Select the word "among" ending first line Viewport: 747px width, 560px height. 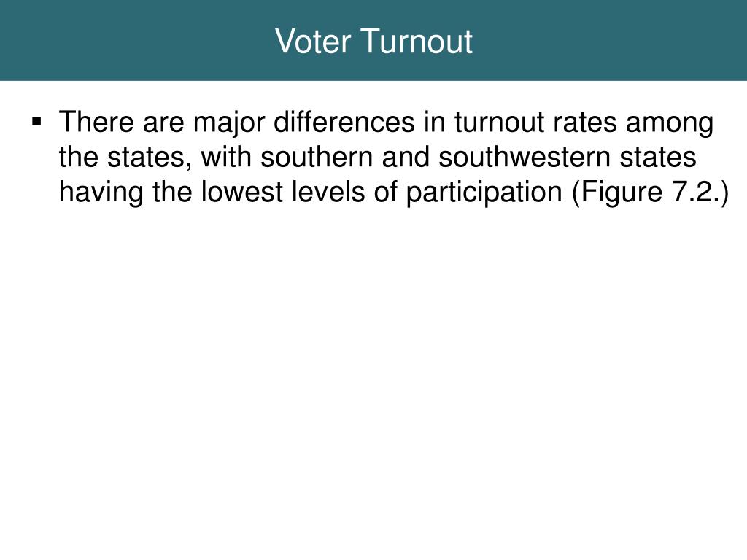(670, 124)
